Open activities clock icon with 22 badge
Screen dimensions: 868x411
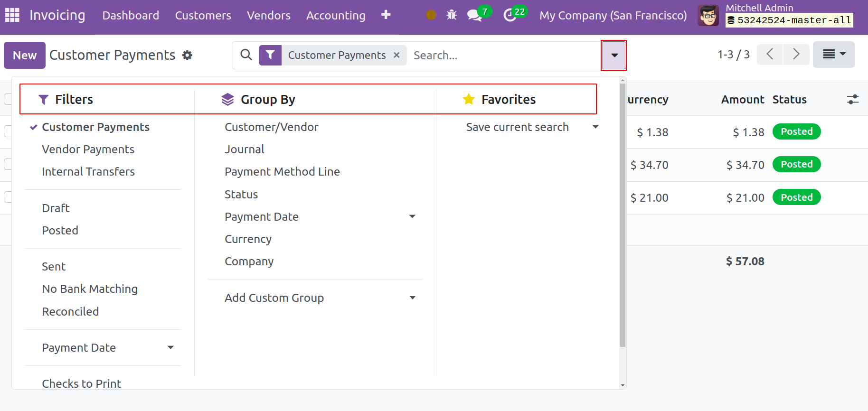point(509,15)
